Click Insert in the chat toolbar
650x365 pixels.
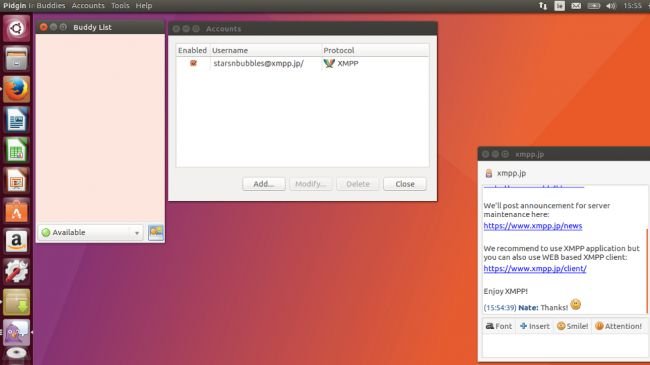tap(535, 326)
